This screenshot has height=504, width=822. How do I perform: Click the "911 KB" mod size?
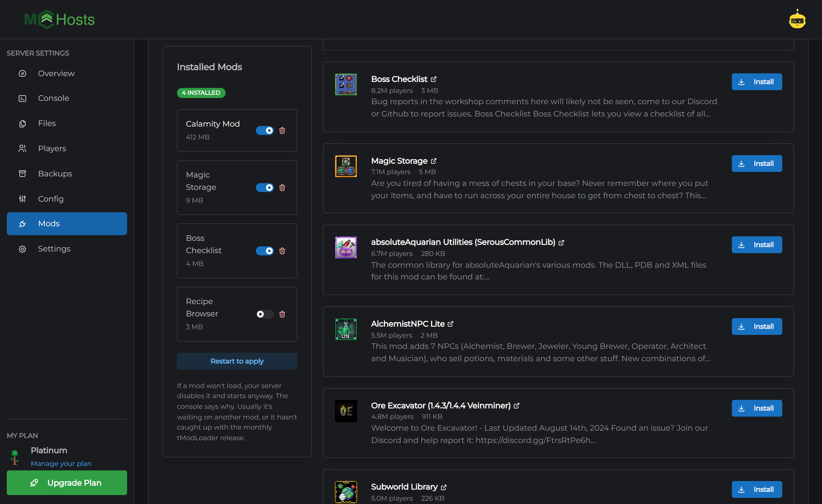[432, 417]
